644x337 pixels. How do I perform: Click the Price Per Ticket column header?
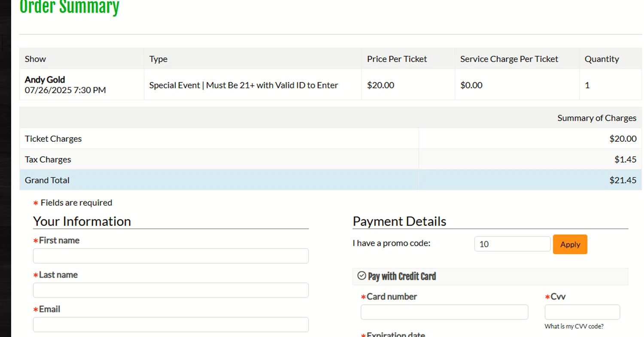pyautogui.click(x=397, y=59)
